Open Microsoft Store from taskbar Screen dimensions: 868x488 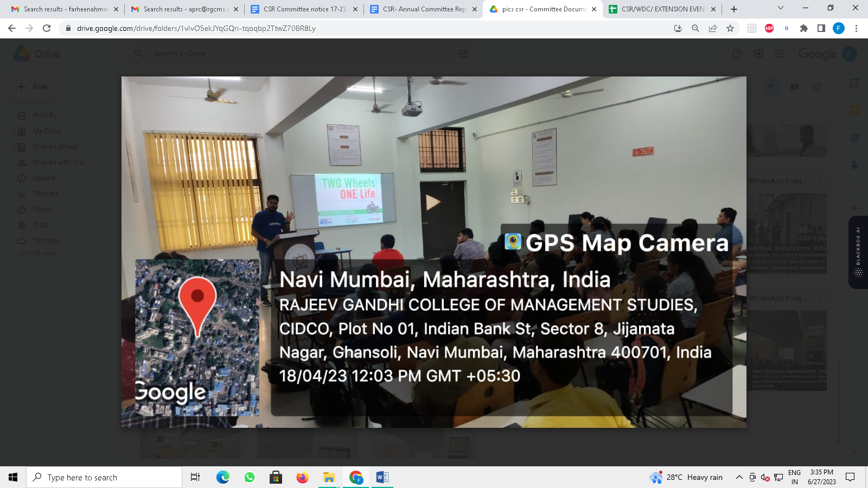[x=276, y=477]
